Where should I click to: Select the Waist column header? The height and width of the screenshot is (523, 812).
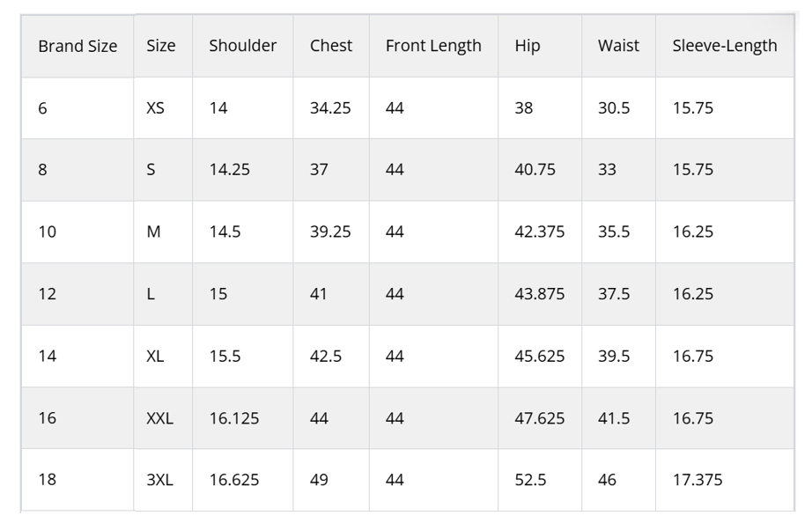618,46
